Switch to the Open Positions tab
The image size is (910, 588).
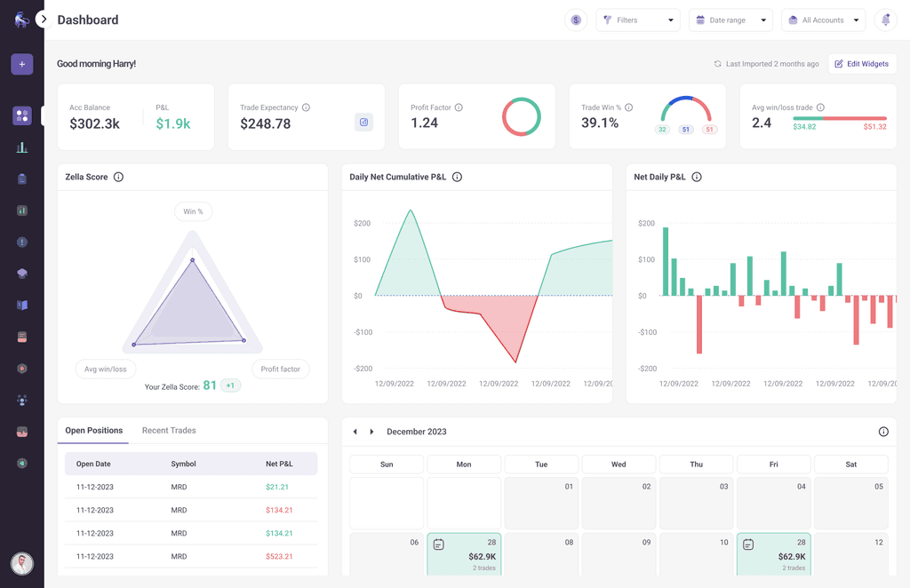93,430
